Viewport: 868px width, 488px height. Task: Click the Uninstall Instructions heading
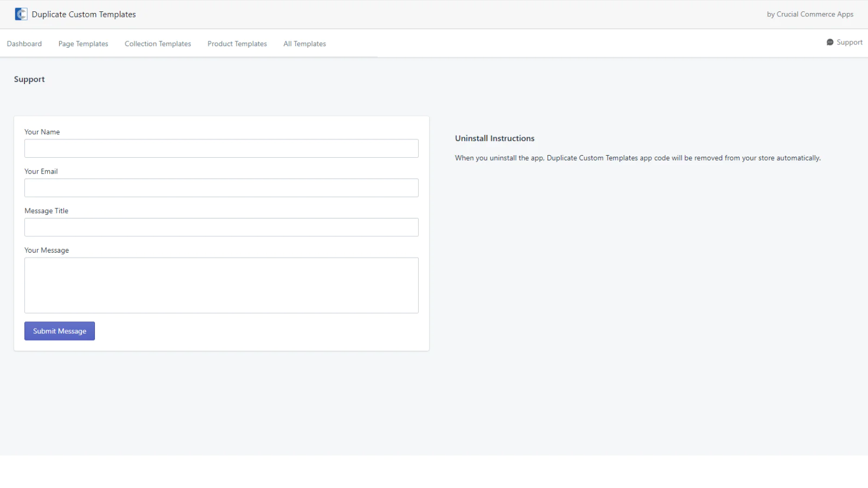[x=494, y=138]
